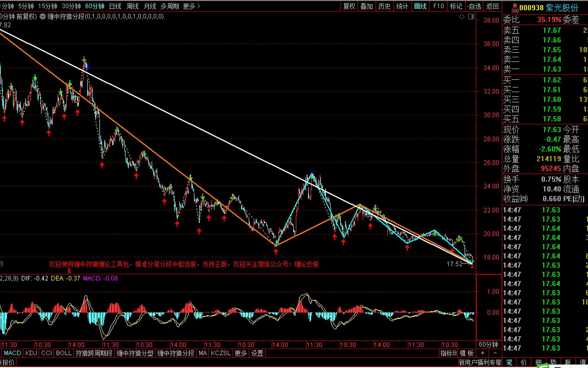
Task: Select the 值 value tab
Action: point(583,362)
